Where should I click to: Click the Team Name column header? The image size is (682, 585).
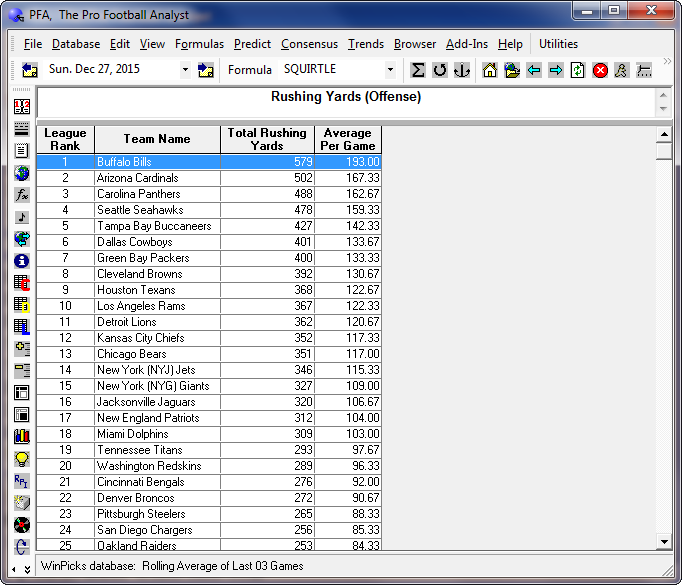(x=157, y=139)
